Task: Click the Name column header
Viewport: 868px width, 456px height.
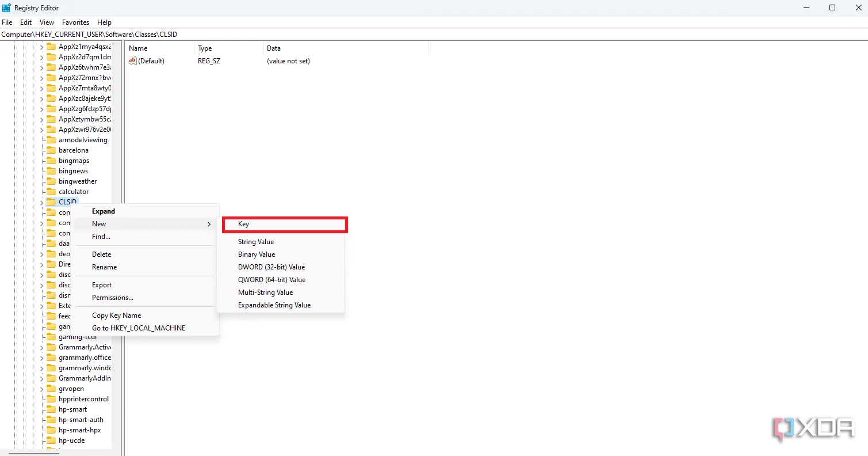Action: [x=159, y=48]
